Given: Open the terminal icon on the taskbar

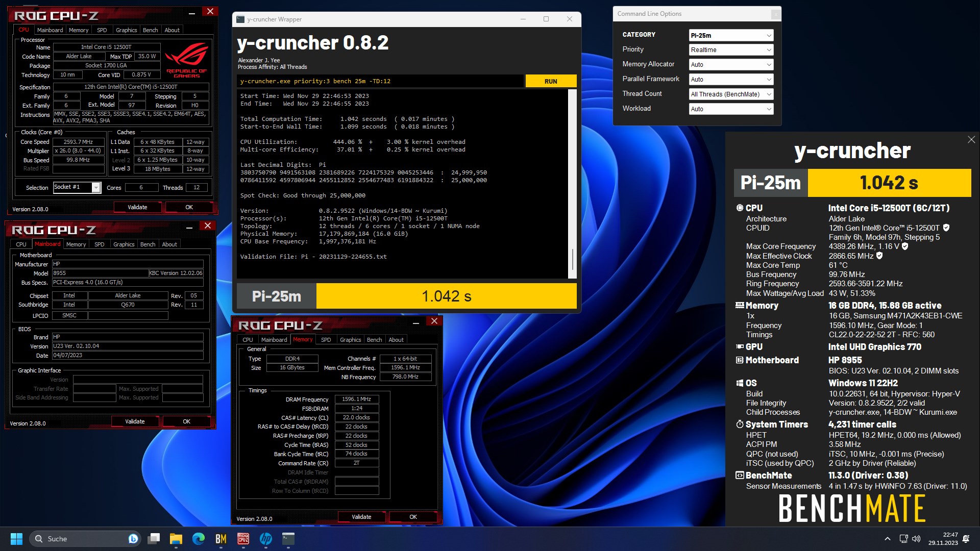Looking at the screenshot, I should (288, 539).
